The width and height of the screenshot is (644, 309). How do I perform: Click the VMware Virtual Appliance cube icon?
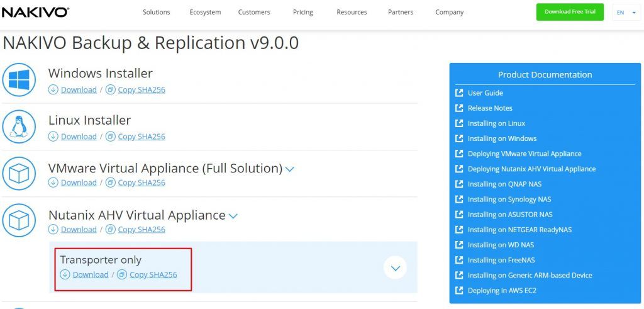click(19, 174)
